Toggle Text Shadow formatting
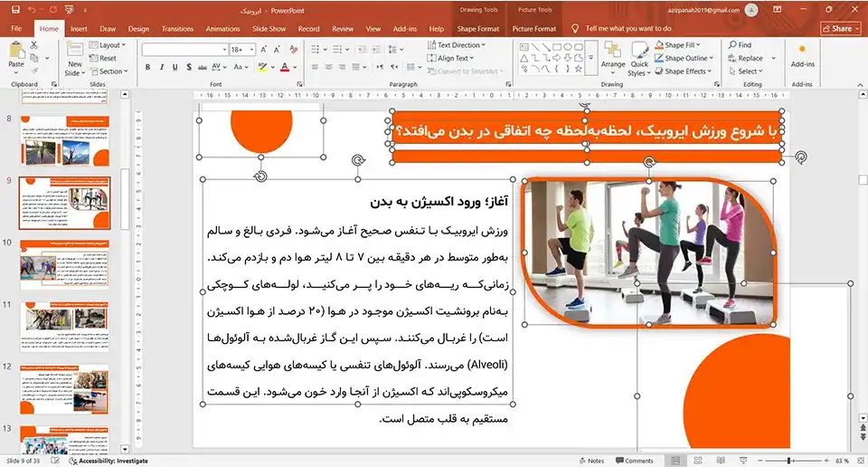The image size is (868, 467). (x=189, y=67)
